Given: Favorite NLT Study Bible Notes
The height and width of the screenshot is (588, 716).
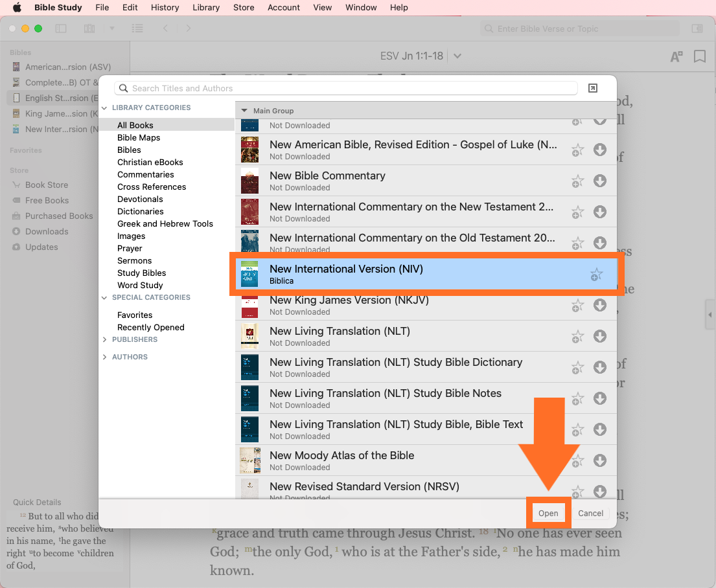Looking at the screenshot, I should pyautogui.click(x=577, y=398).
